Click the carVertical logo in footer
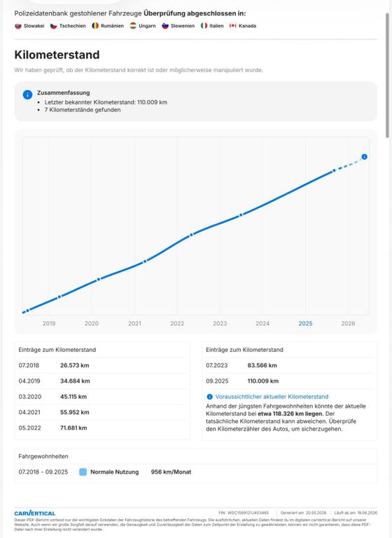Viewport: 392px width, 538px height. tap(34, 513)
